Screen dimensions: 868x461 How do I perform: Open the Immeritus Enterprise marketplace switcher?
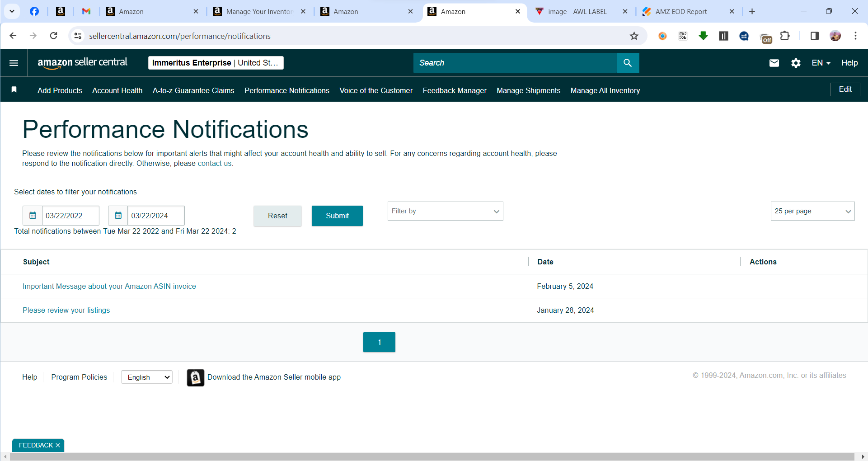pos(216,63)
